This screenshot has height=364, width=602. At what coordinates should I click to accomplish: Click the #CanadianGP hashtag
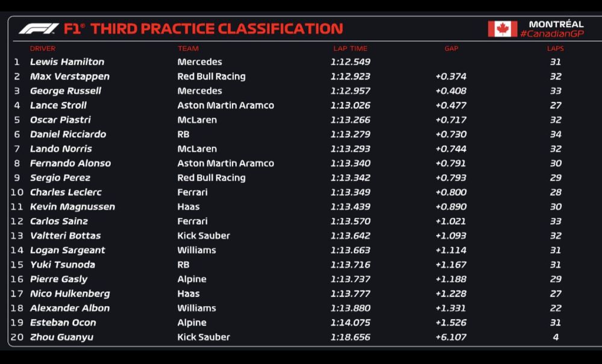(x=551, y=34)
